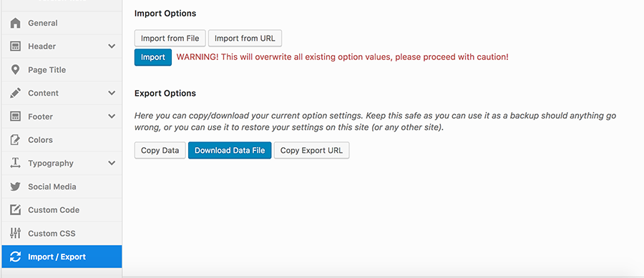Viewport: 644px width, 278px height.
Task: Open the Content menu label
Action: 43,93
